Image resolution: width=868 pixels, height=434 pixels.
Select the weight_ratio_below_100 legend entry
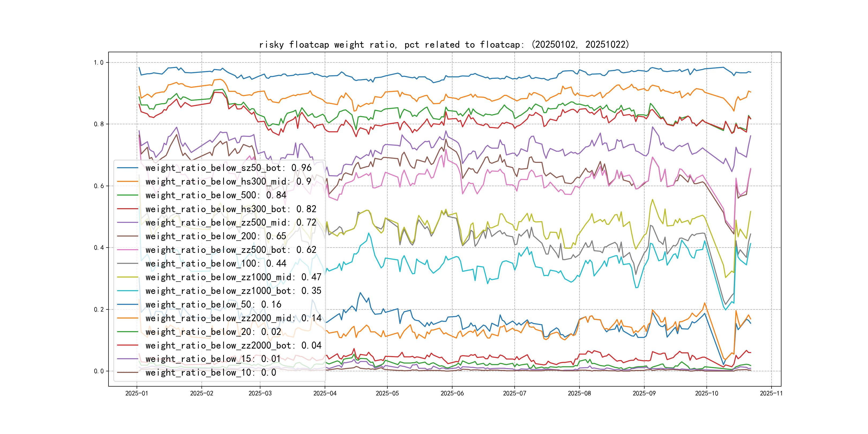point(216,264)
